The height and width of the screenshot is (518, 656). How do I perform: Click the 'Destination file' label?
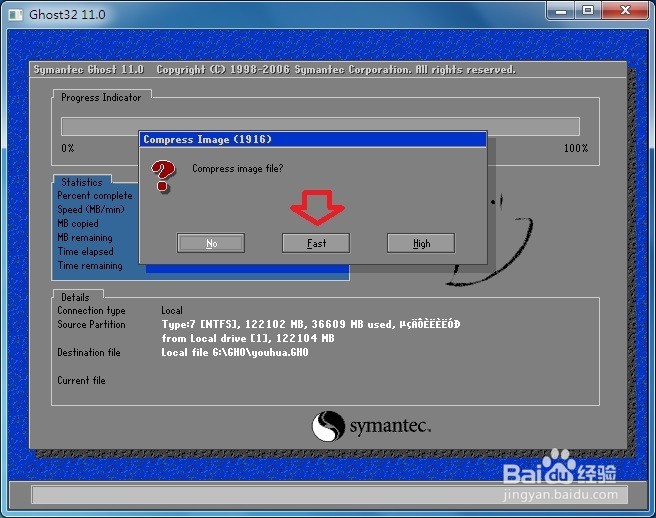coord(89,352)
